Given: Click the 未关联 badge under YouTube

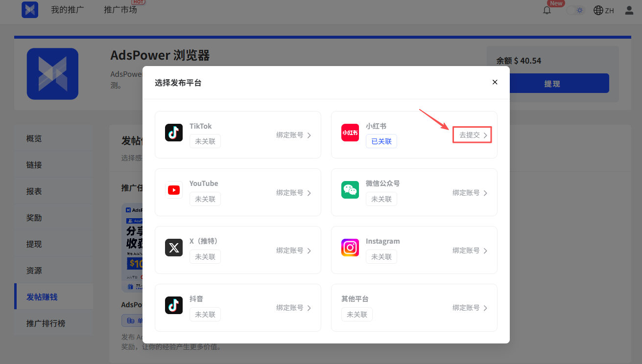Looking at the screenshot, I should click(x=205, y=199).
